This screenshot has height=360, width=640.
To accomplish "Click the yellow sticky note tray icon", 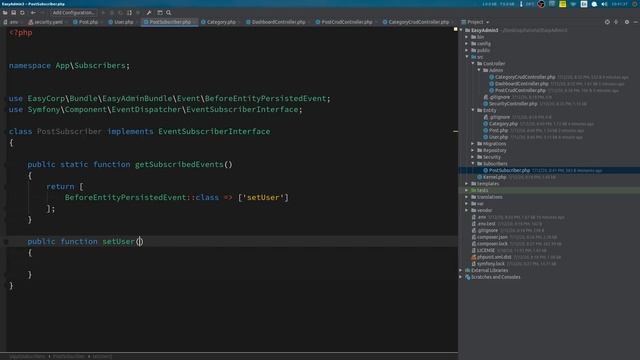I will click(562, 4).
